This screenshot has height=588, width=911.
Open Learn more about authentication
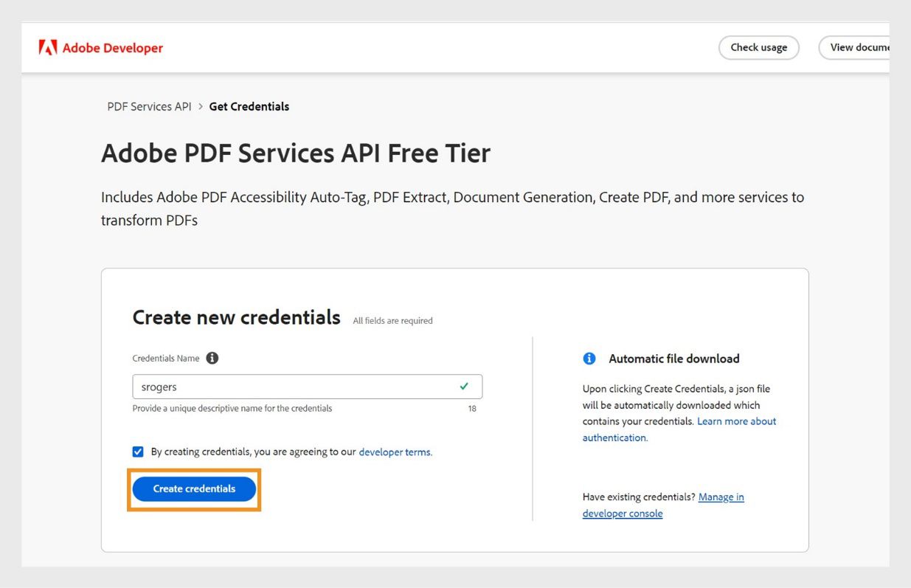[736, 421]
